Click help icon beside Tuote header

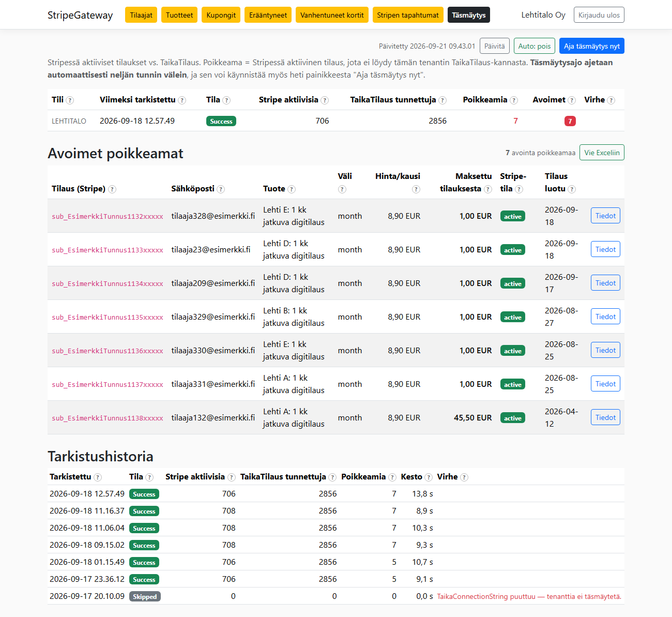click(292, 189)
